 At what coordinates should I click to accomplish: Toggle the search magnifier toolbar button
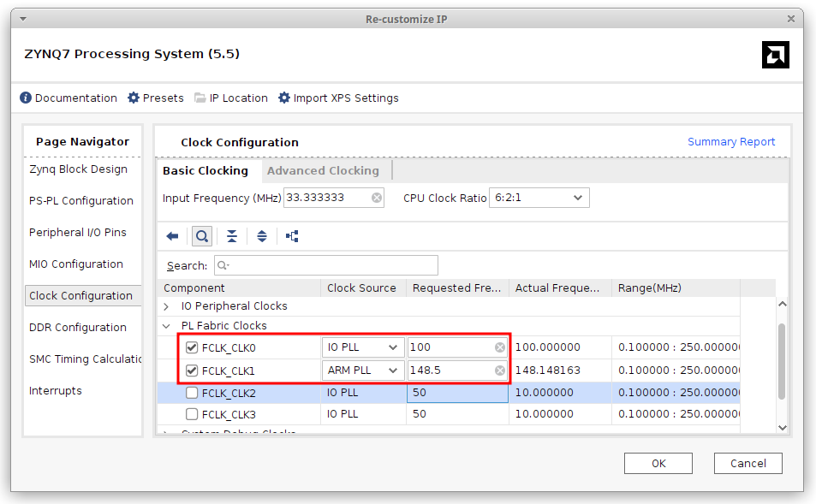[202, 236]
